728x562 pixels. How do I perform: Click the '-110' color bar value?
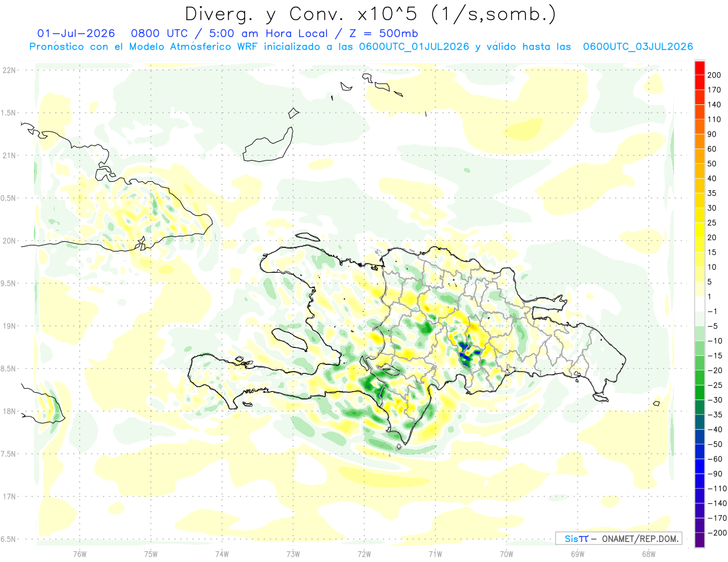point(716,489)
